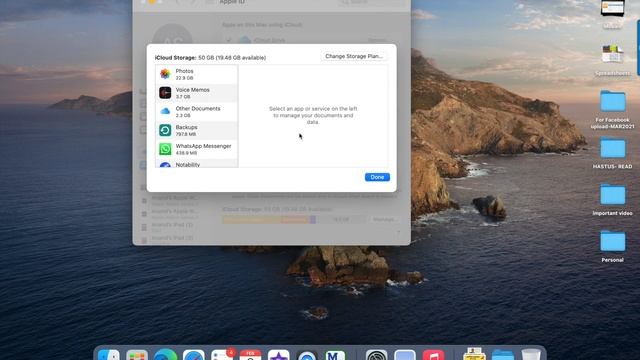Image resolution: width=640 pixels, height=360 pixels.
Task: Click the iCloud storage usage bar in Apple ID window
Action: click(x=294, y=220)
